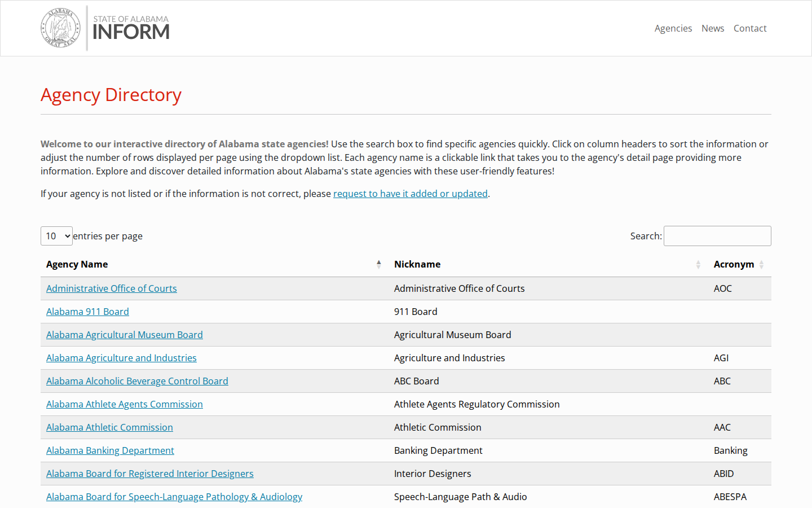Open Alabama 911 Board link

87,312
